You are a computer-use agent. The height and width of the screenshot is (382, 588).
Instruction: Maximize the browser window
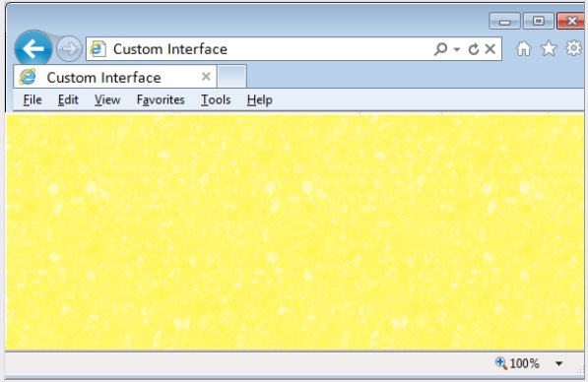539,21
